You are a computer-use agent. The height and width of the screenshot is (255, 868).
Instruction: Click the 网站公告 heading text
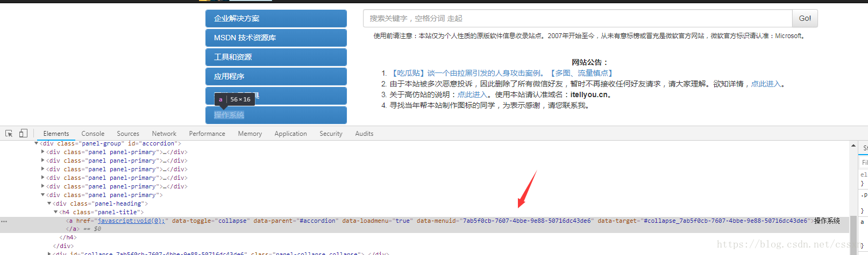(x=589, y=62)
